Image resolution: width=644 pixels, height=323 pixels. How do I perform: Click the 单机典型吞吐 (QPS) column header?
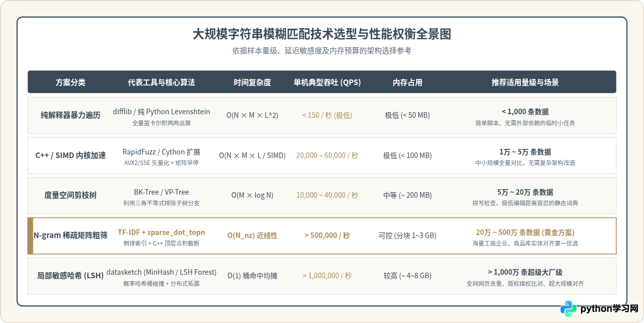tap(327, 83)
